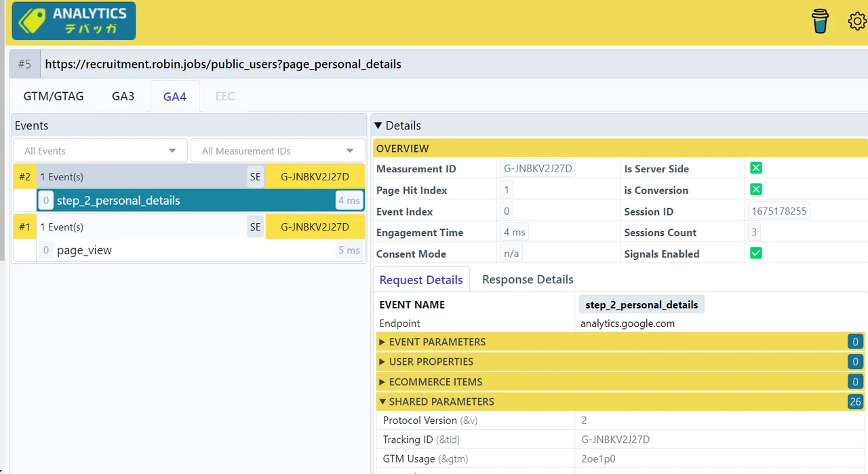Viewport: 868px width, 474px height.
Task: Open the Request Details tab
Action: 421,279
